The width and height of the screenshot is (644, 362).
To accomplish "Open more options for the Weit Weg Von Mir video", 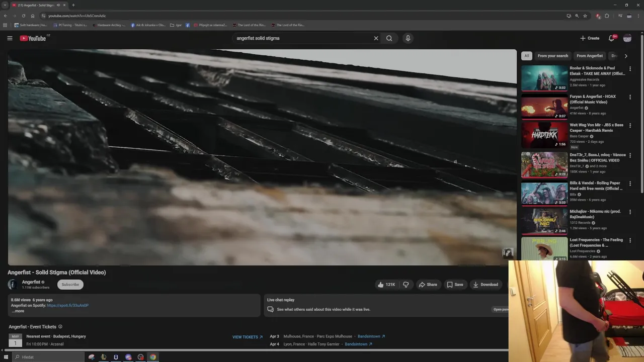I will point(630,126).
